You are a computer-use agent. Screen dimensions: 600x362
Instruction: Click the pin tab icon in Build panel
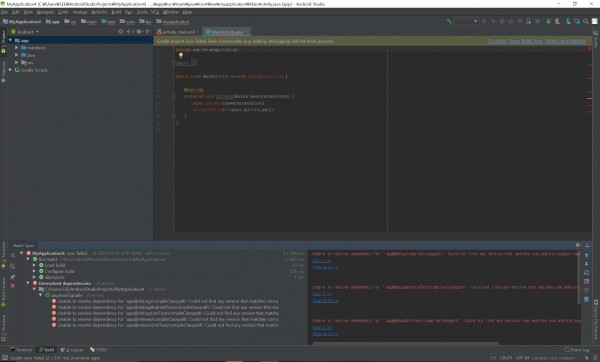tap(13, 276)
